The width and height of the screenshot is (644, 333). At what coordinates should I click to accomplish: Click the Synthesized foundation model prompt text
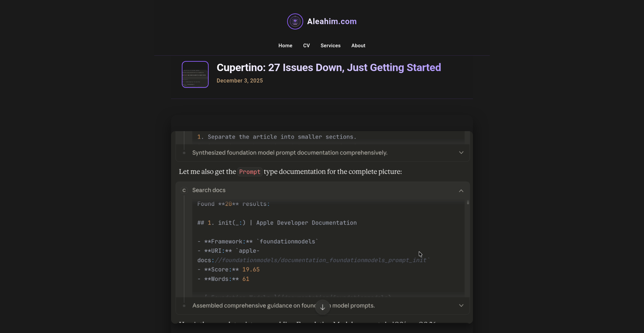(x=289, y=153)
